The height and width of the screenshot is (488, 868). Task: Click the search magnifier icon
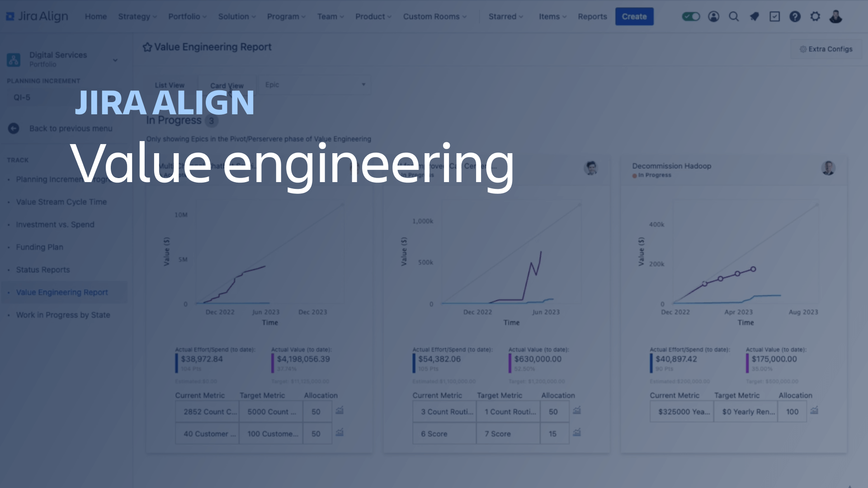(735, 16)
